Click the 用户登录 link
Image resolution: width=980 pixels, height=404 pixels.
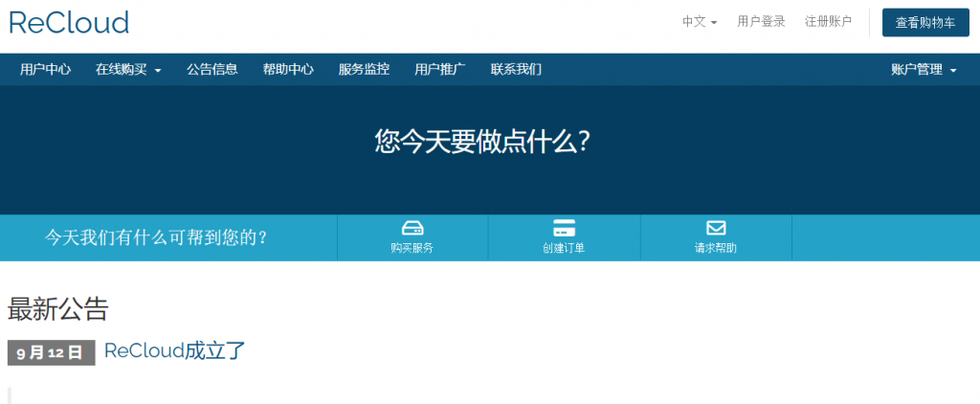[x=761, y=22]
